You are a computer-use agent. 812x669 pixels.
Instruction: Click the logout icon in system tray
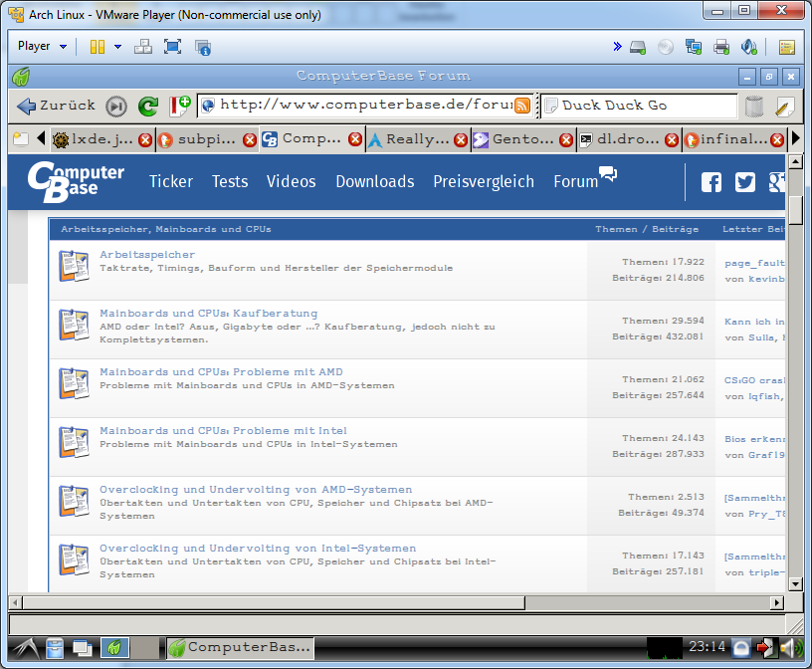coord(765,648)
